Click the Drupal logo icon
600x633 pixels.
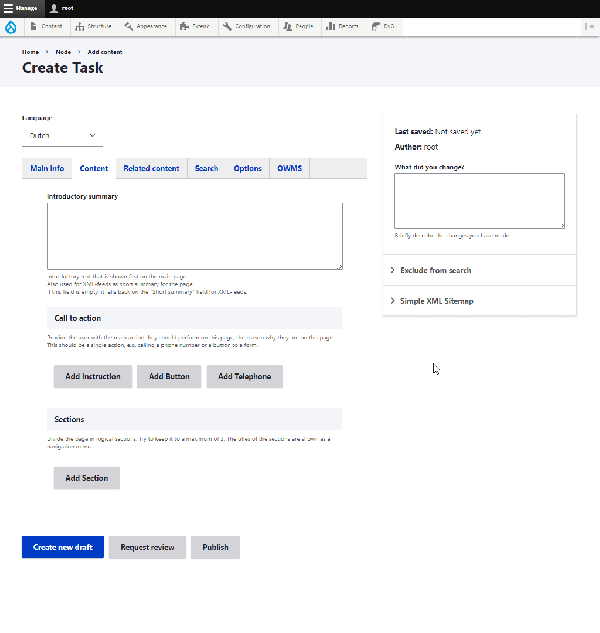click(10, 26)
